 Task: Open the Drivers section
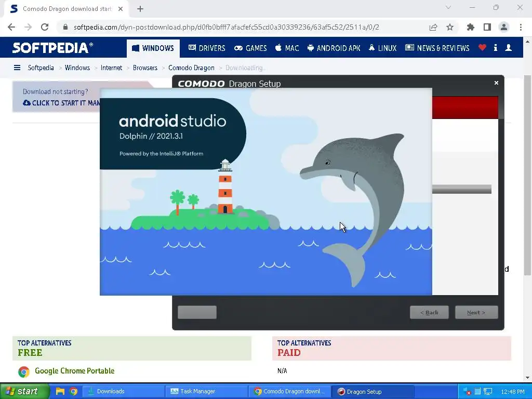point(207,48)
